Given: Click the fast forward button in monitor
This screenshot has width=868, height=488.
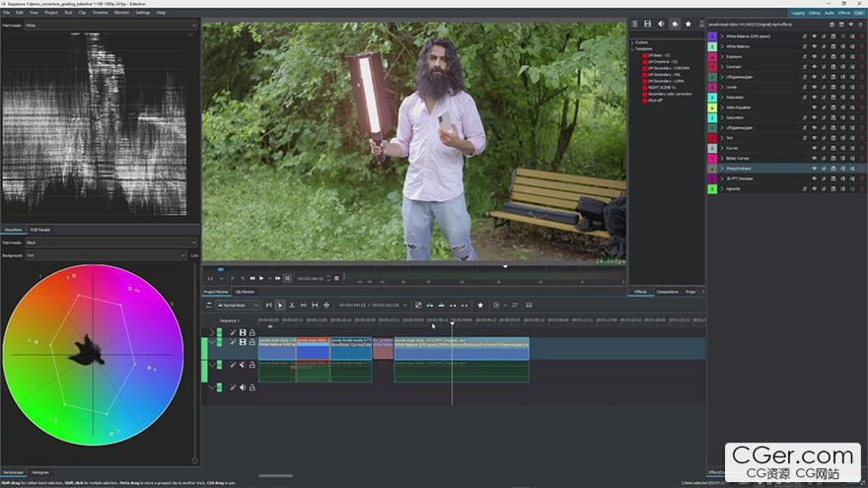Looking at the screenshot, I should coord(278,278).
